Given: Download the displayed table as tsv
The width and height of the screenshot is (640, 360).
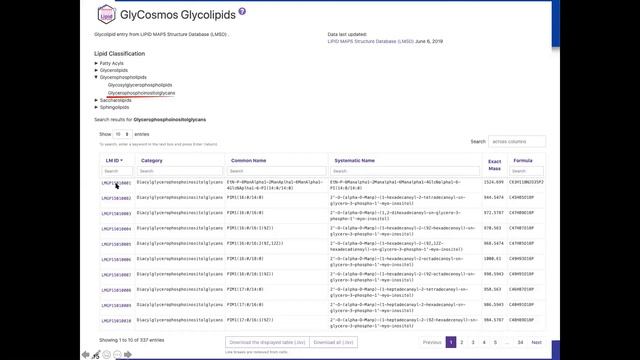Looking at the screenshot, I should [267, 342].
